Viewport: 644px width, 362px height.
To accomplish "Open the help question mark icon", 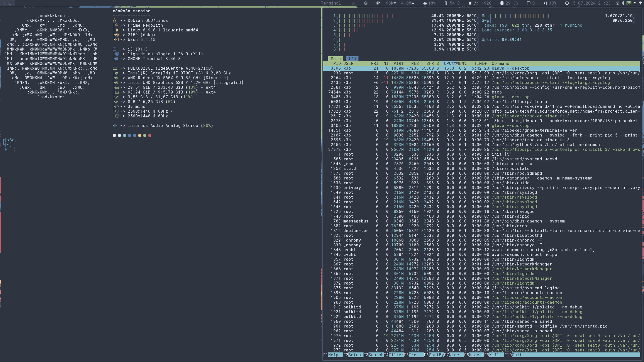I will 366,3.
